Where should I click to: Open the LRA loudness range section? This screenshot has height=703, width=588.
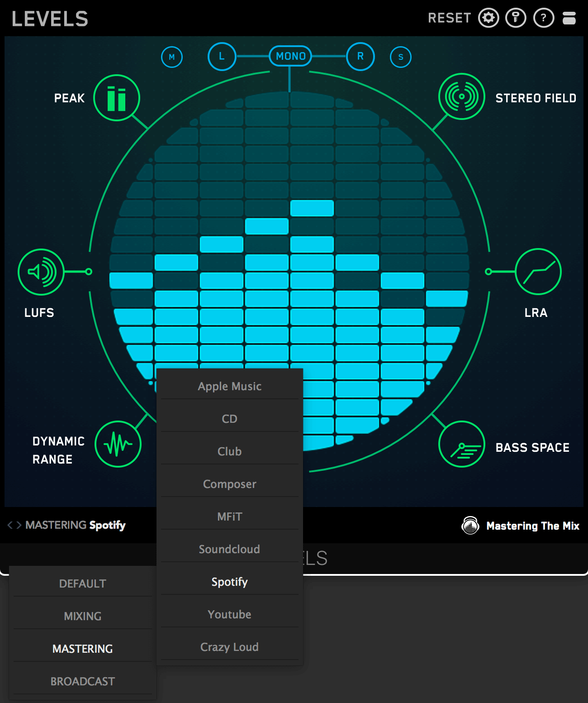(538, 272)
